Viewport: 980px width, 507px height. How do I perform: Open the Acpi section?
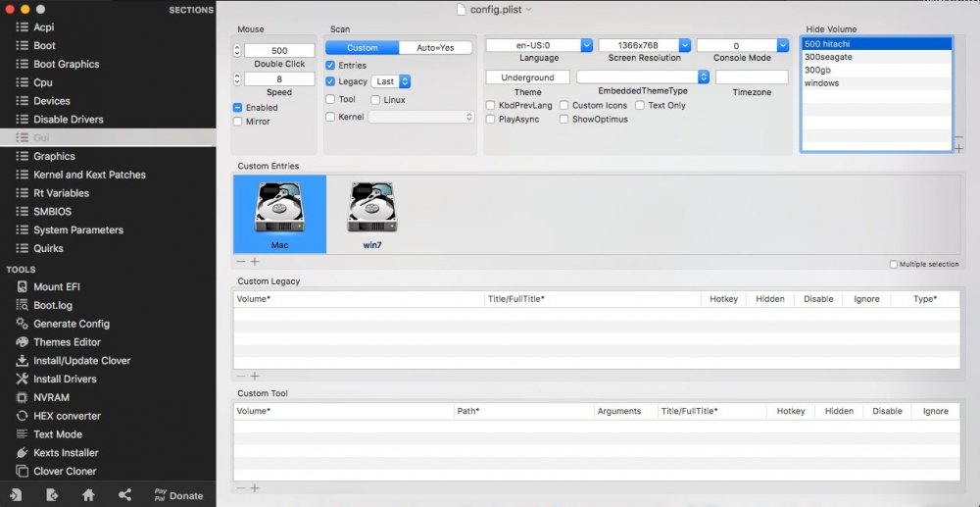click(x=43, y=27)
